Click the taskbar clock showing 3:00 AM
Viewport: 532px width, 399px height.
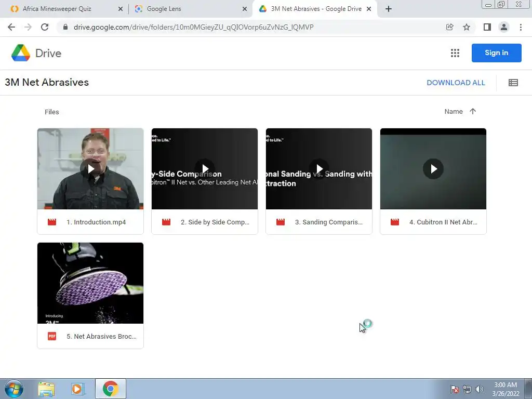pyautogui.click(x=506, y=389)
